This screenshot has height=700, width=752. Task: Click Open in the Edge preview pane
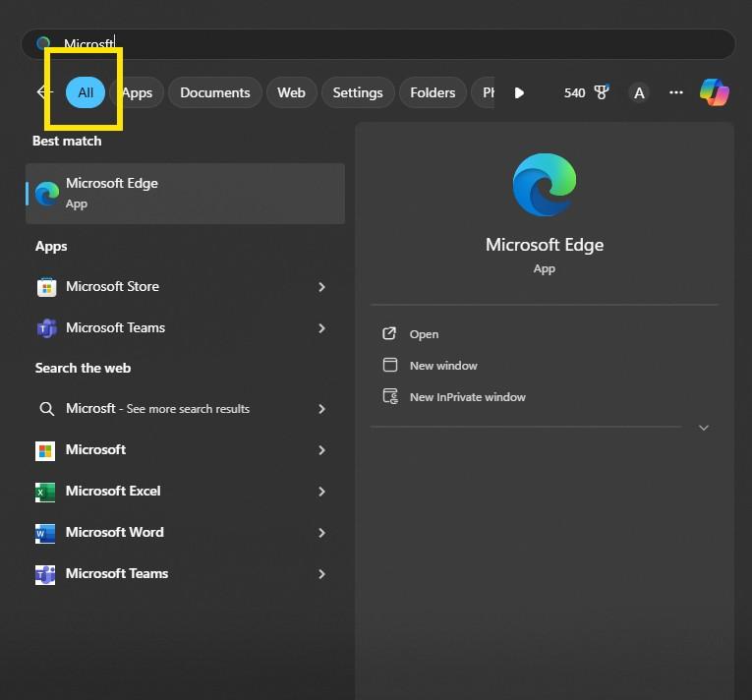[424, 334]
